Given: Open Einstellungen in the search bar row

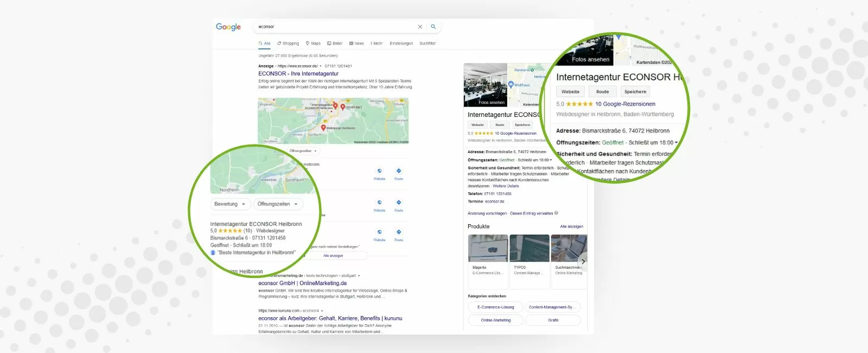Looking at the screenshot, I should tap(401, 43).
